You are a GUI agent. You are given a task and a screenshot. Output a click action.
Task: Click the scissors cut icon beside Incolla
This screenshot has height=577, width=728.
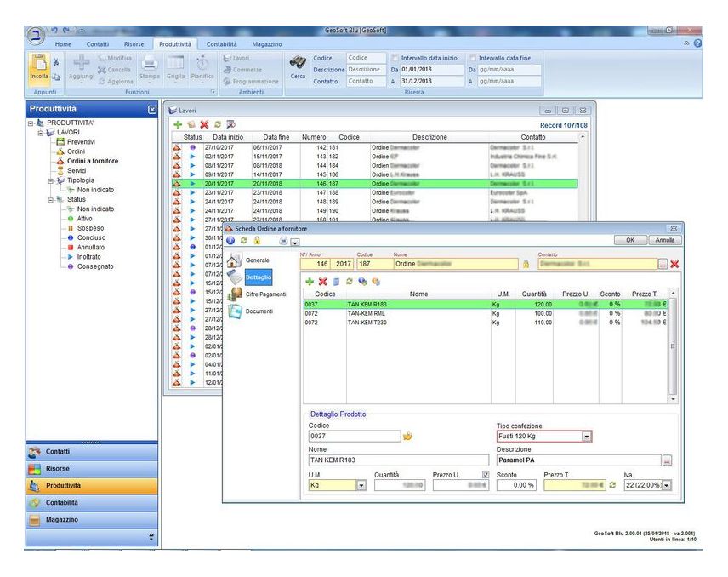(x=56, y=62)
